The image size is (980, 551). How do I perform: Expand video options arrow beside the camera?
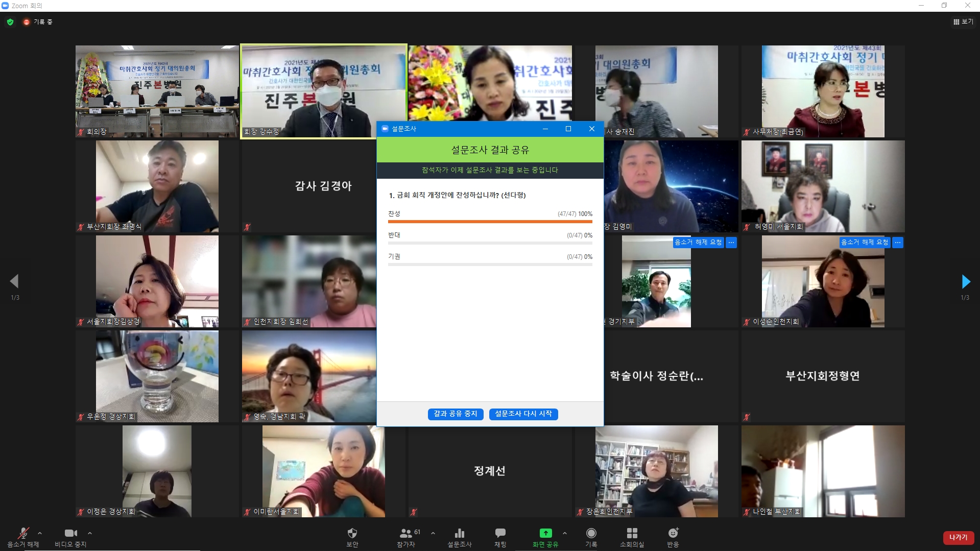[x=90, y=533]
